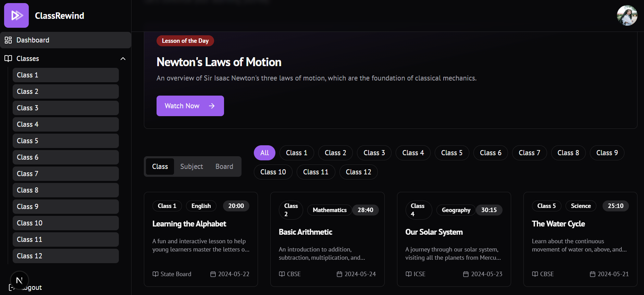Click the Dashboard grid icon

pos(8,40)
